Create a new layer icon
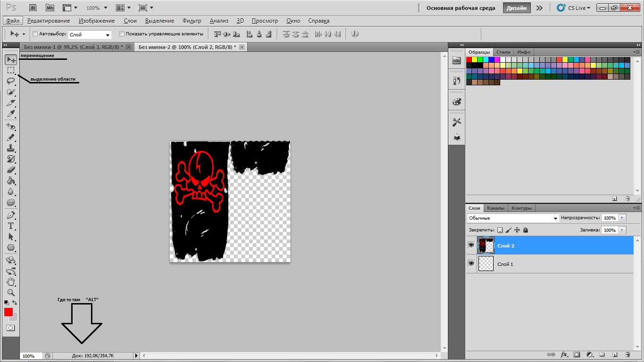 (x=614, y=354)
